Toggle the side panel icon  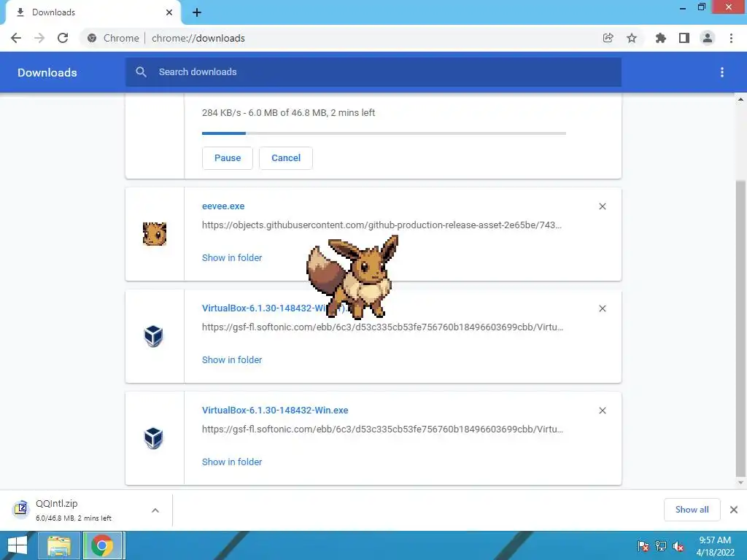click(684, 38)
